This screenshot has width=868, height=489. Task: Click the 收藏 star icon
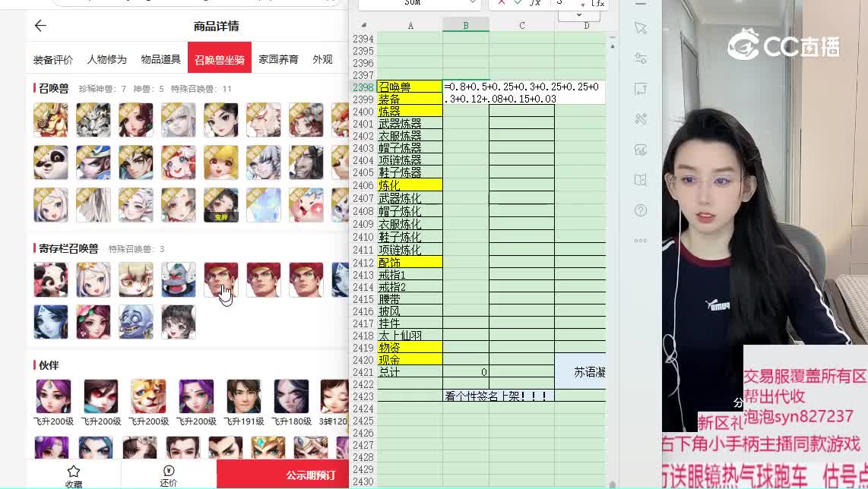coord(74,472)
